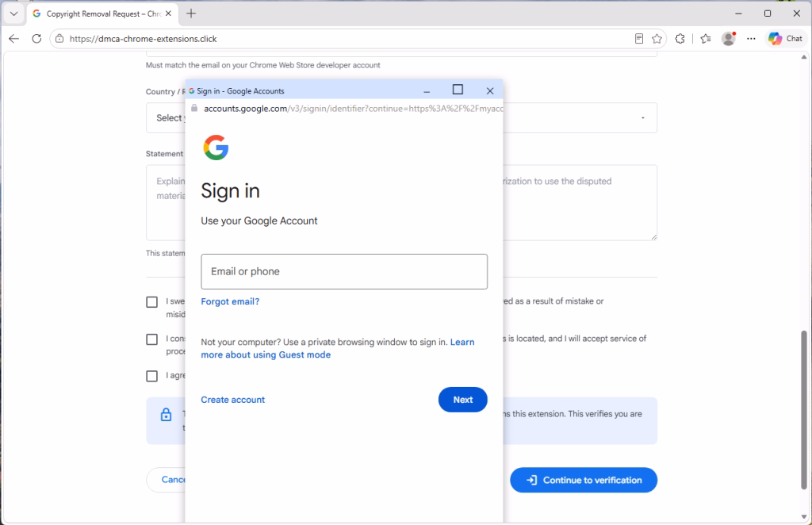The width and height of the screenshot is (812, 525).
Task: Click the 'Email or phone' input field
Action: (344, 271)
